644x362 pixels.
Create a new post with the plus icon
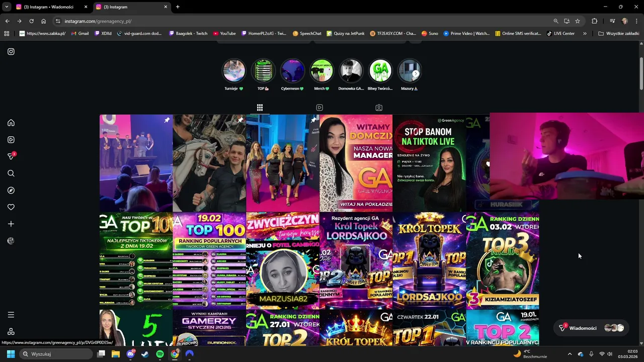(x=11, y=224)
